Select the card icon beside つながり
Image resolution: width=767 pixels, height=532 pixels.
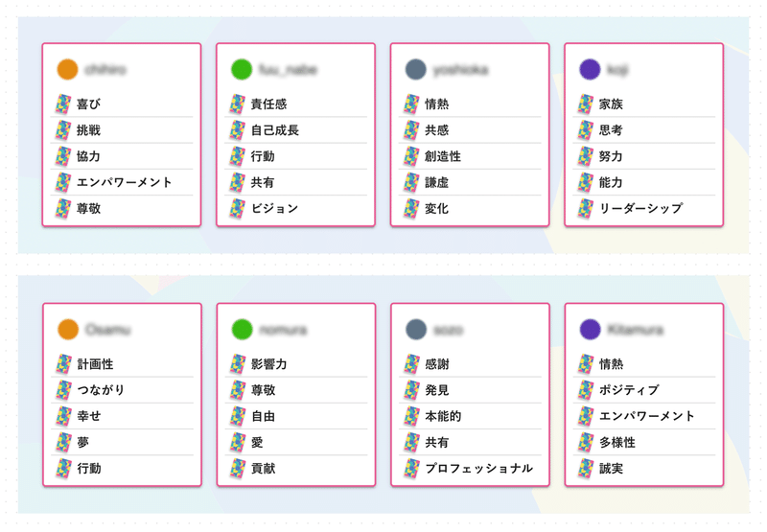click(x=63, y=390)
